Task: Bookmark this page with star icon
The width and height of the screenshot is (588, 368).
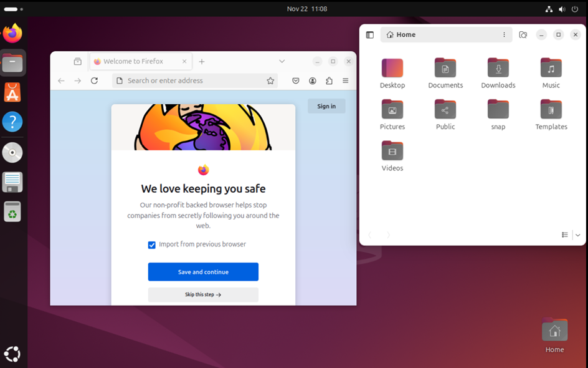Action: tap(270, 80)
